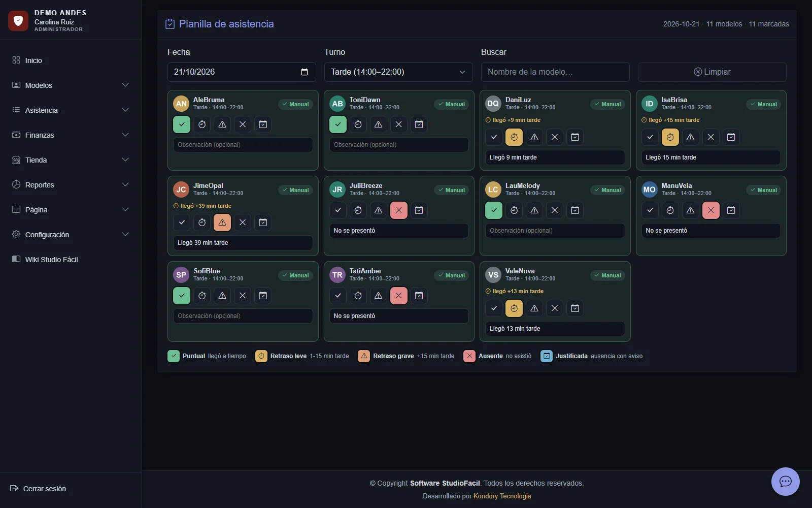Viewport: 812px width, 508px height.
Task: Focus the Nombre de la modelo search field
Action: click(x=555, y=72)
